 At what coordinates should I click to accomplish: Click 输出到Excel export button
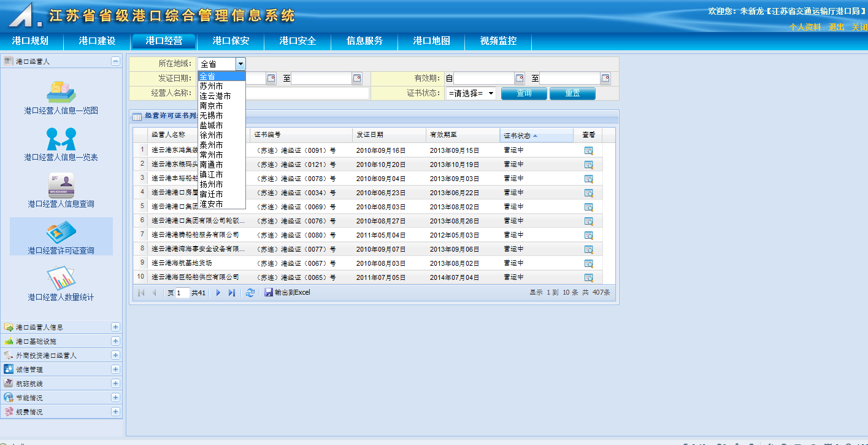tap(287, 293)
